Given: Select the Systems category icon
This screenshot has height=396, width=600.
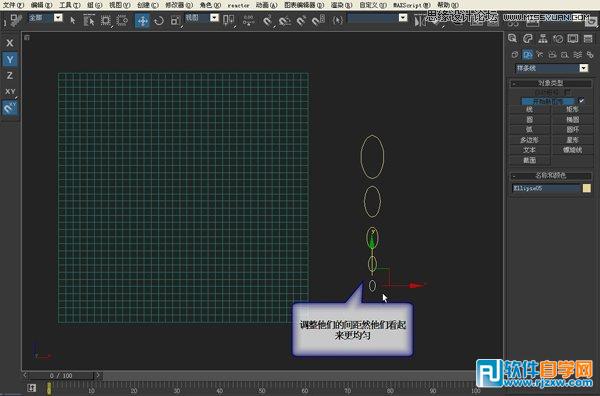Looking at the screenshot, I should pyautogui.click(x=590, y=55).
